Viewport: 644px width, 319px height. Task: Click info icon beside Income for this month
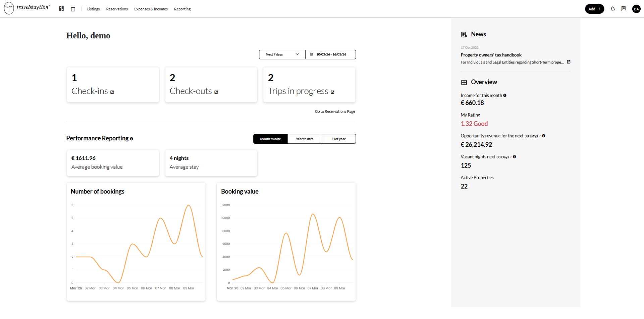tap(504, 95)
